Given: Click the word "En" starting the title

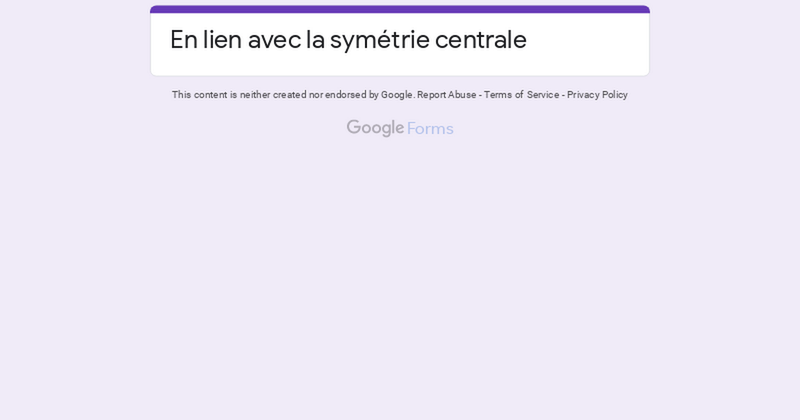Looking at the screenshot, I should pyautogui.click(x=183, y=40).
